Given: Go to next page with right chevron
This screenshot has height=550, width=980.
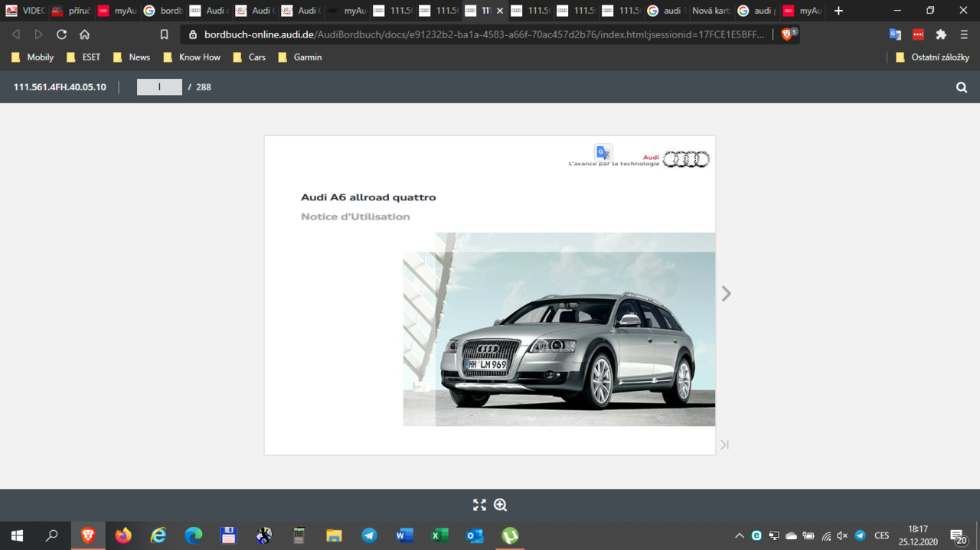Looking at the screenshot, I should (726, 294).
